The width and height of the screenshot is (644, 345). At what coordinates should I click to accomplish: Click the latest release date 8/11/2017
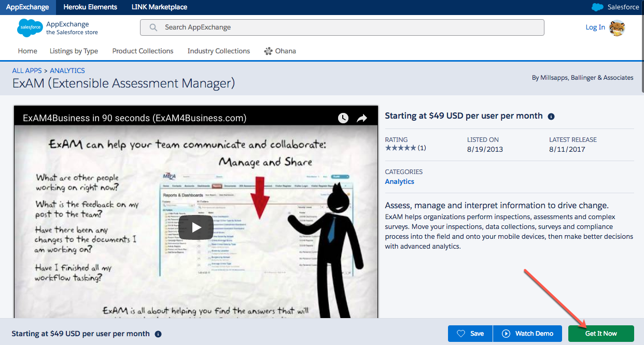567,149
